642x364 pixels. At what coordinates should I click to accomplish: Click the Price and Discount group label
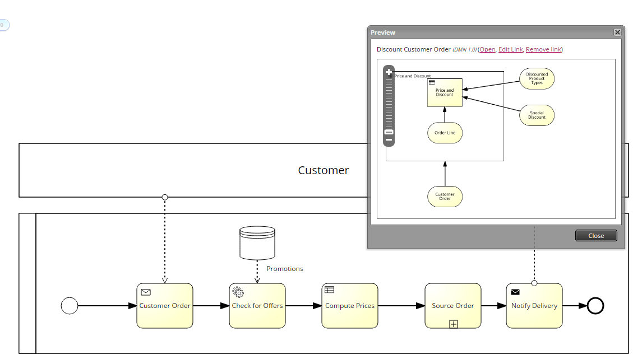click(x=412, y=76)
